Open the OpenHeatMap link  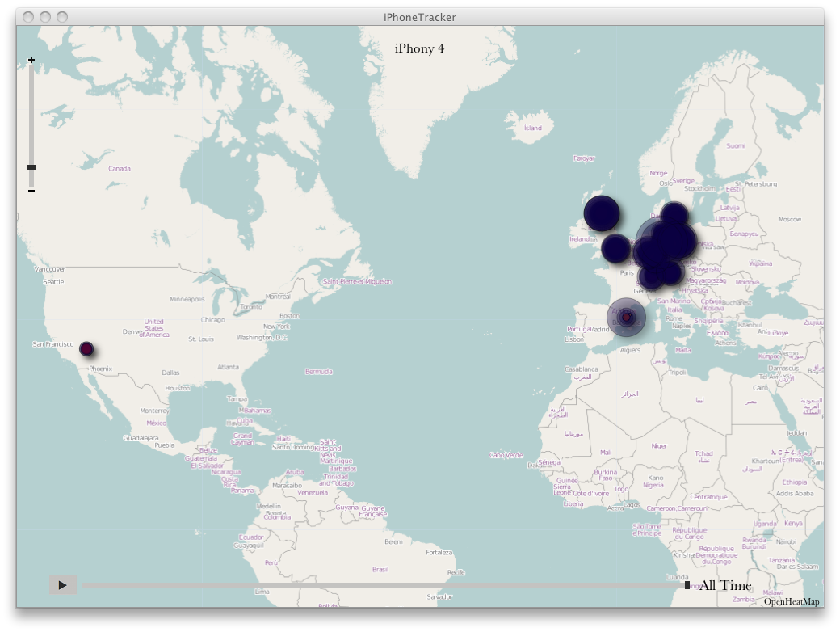pos(791,601)
